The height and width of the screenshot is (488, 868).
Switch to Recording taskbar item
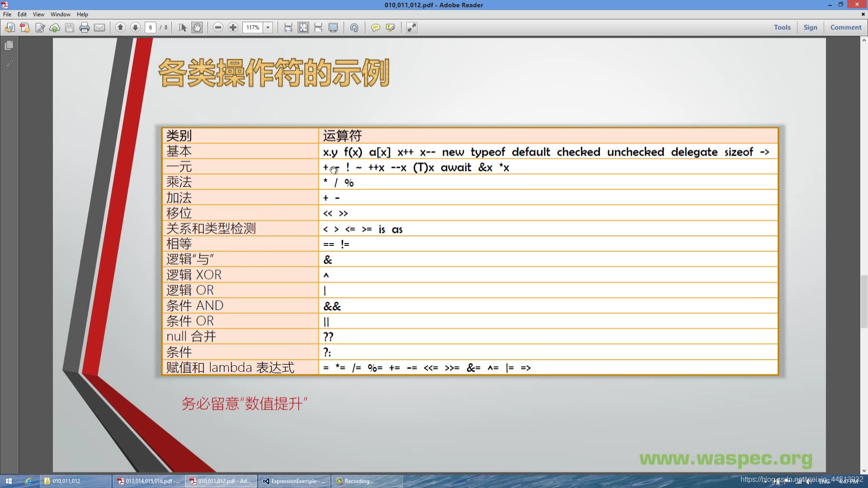click(x=367, y=481)
